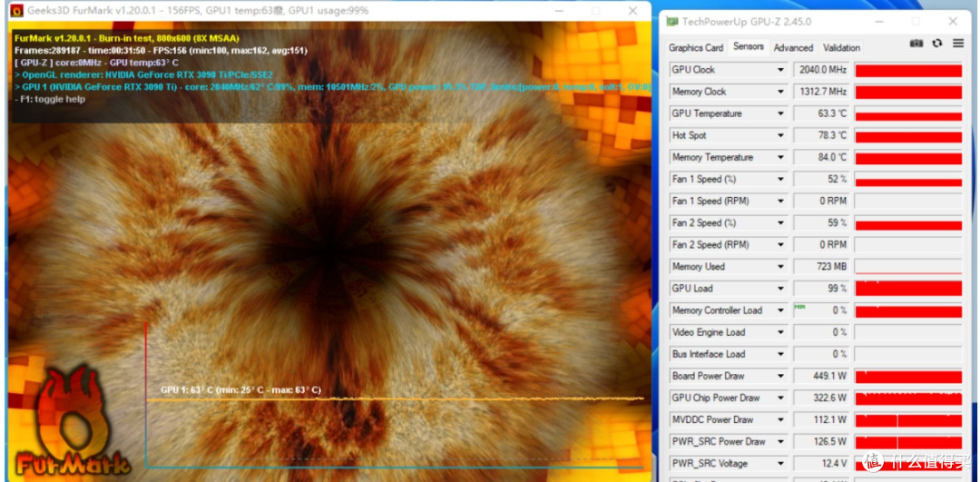Click the FurMark F1 toggle help text
980x482 pixels.
pyautogui.click(x=49, y=99)
